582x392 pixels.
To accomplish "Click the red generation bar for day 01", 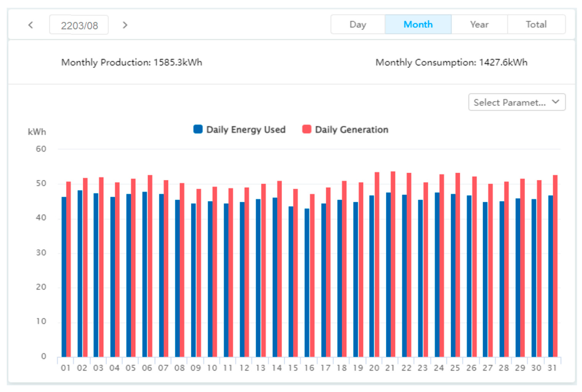I will click(69, 269).
